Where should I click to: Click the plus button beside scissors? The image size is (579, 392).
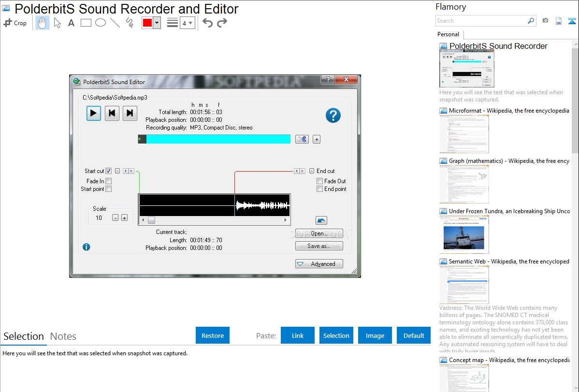(x=317, y=139)
